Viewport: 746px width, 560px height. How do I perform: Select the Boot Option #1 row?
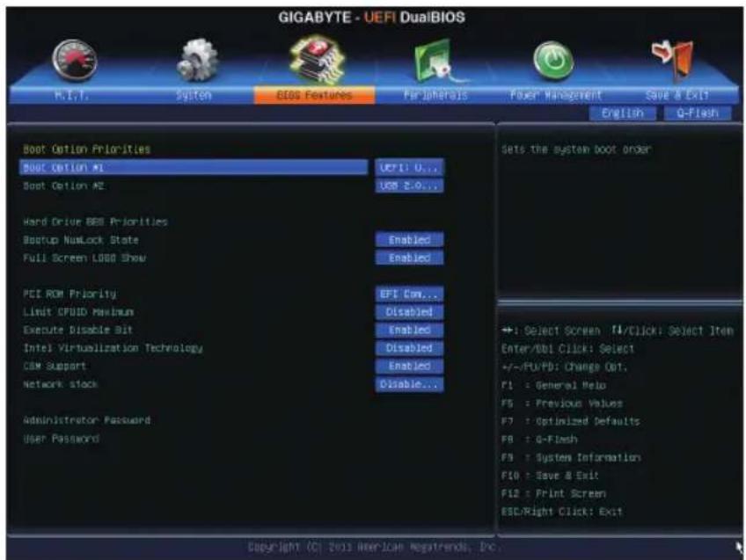click(x=194, y=167)
